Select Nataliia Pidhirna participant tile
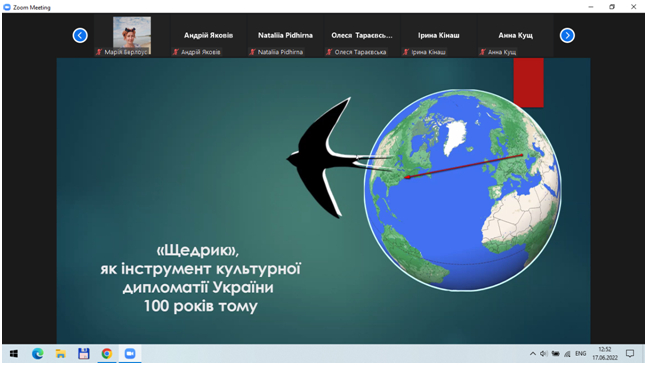Screen dimensions: 647x365 [285, 35]
